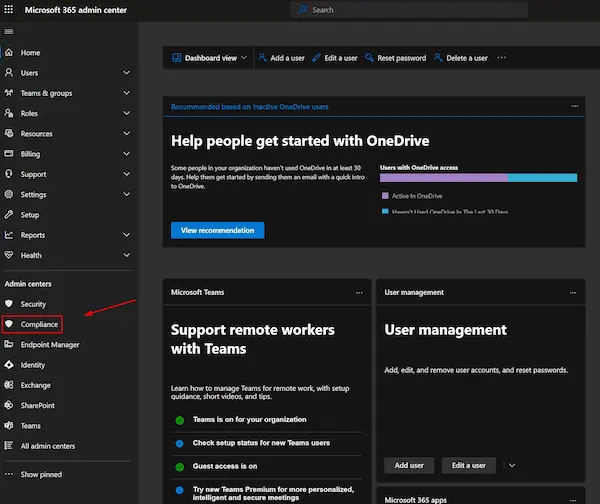Click the Edit a user pencil icon
The width and height of the screenshot is (600, 504).
click(316, 57)
